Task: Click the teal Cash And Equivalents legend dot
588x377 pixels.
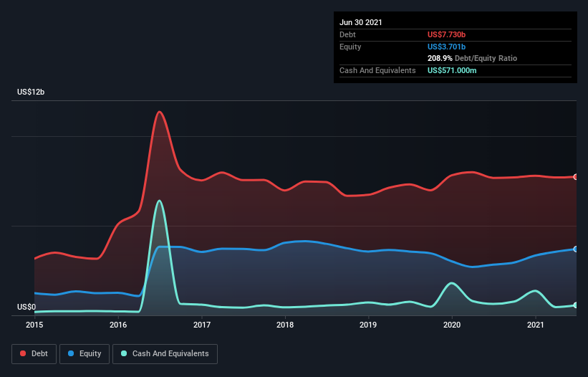Action: coord(124,353)
